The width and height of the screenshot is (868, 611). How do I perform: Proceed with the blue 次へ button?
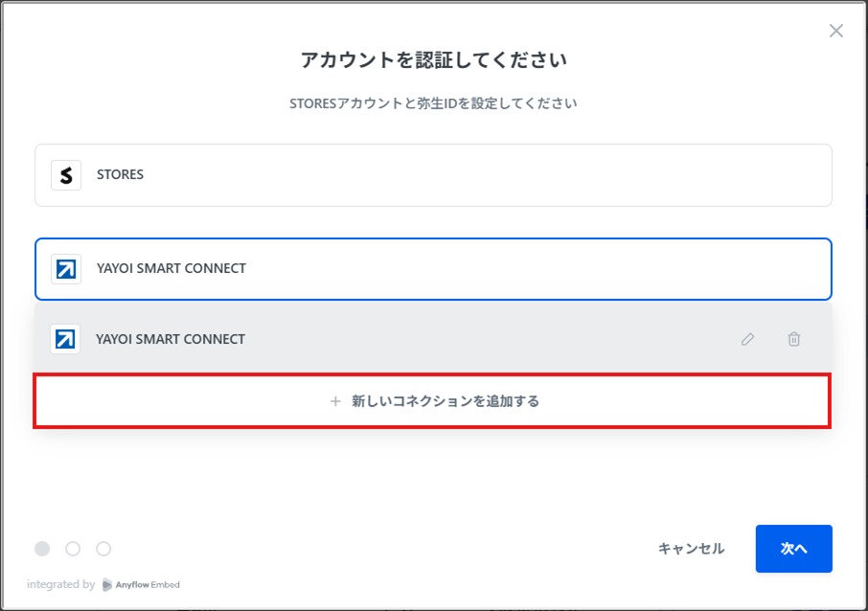tap(794, 549)
